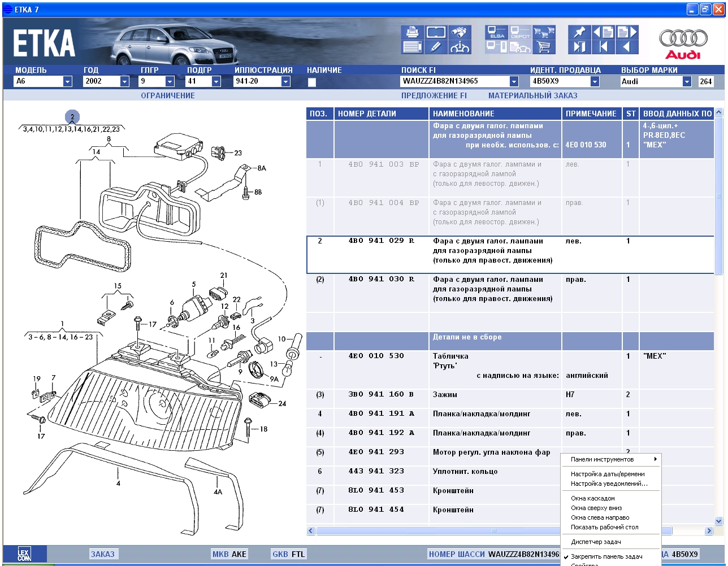Click the НАИМЕНОВАНИЕ column header
The height and width of the screenshot is (566, 728).
coord(495,114)
